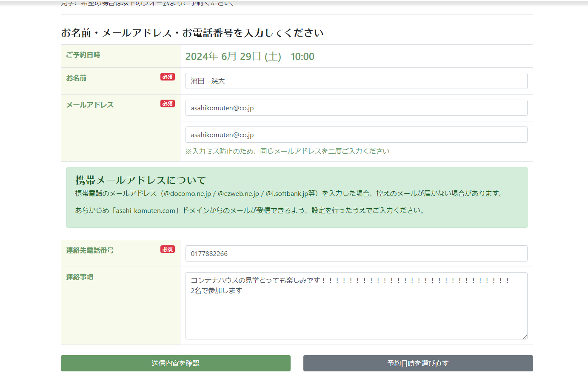This screenshot has width=588, height=388.
Task: Click the reservation date 2024年 6月 29日 text
Action: 233,57
